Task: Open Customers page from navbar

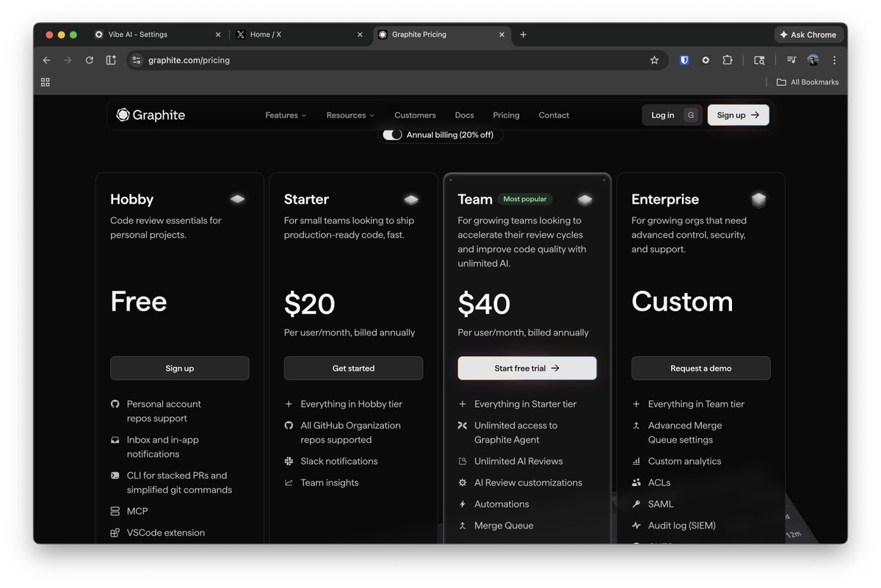Action: tap(415, 115)
